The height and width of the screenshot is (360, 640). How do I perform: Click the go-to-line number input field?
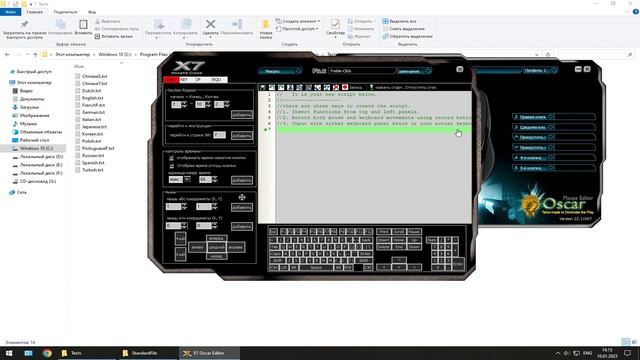[220, 135]
